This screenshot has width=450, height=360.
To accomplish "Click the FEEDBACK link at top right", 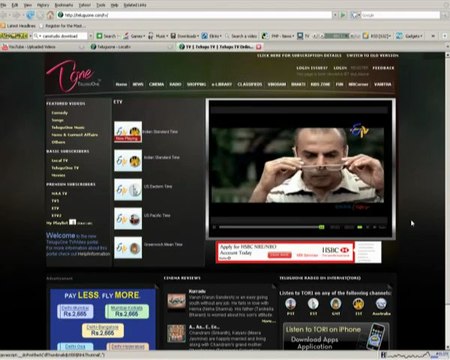I will pos(383,68).
